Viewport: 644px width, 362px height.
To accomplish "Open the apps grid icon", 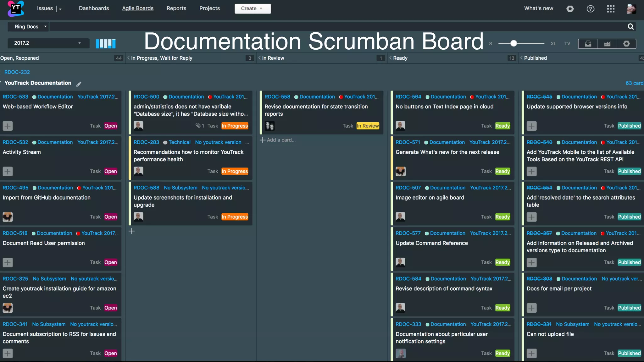I will (x=611, y=9).
